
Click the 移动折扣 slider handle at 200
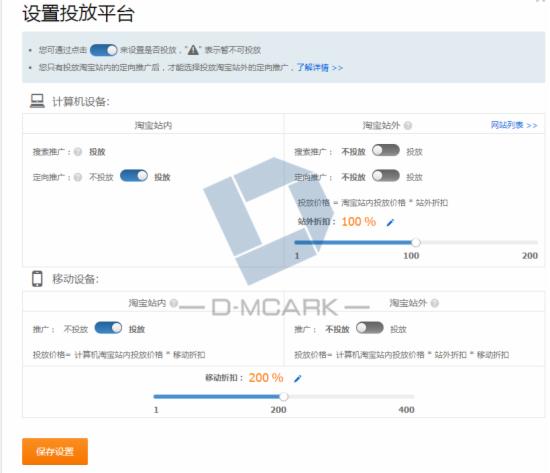point(284,397)
